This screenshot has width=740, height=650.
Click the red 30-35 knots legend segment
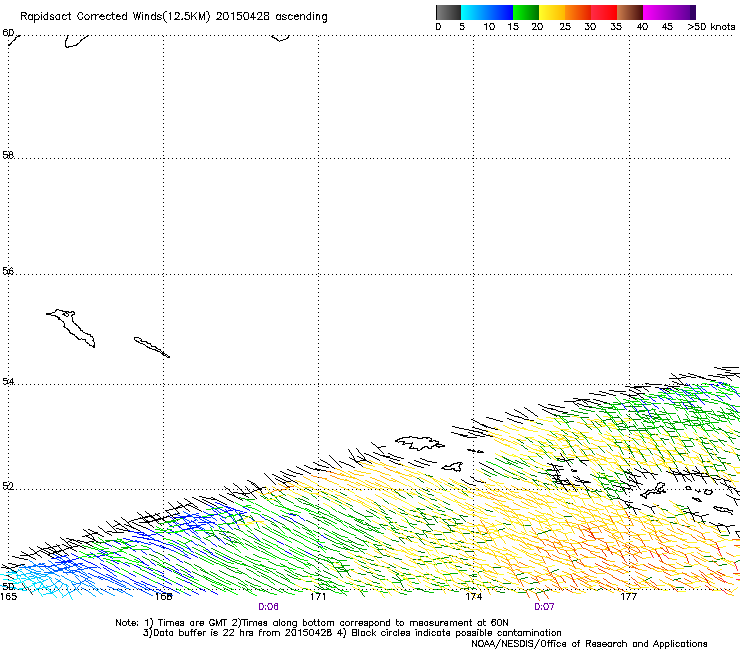[604, 12]
